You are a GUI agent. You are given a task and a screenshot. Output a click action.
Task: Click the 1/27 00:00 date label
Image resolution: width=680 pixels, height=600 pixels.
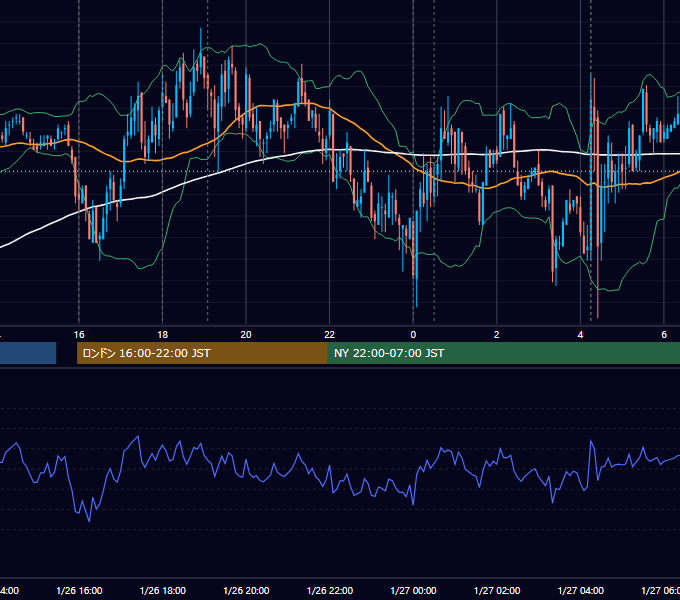tap(413, 591)
